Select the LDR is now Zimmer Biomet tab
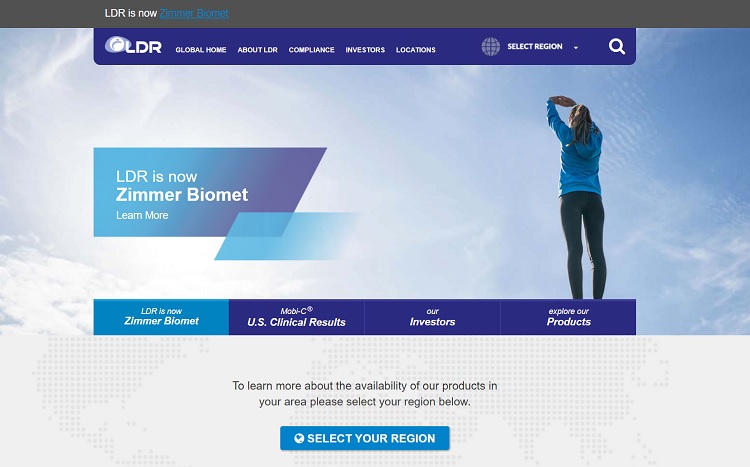The height and width of the screenshot is (467, 750). click(x=161, y=317)
